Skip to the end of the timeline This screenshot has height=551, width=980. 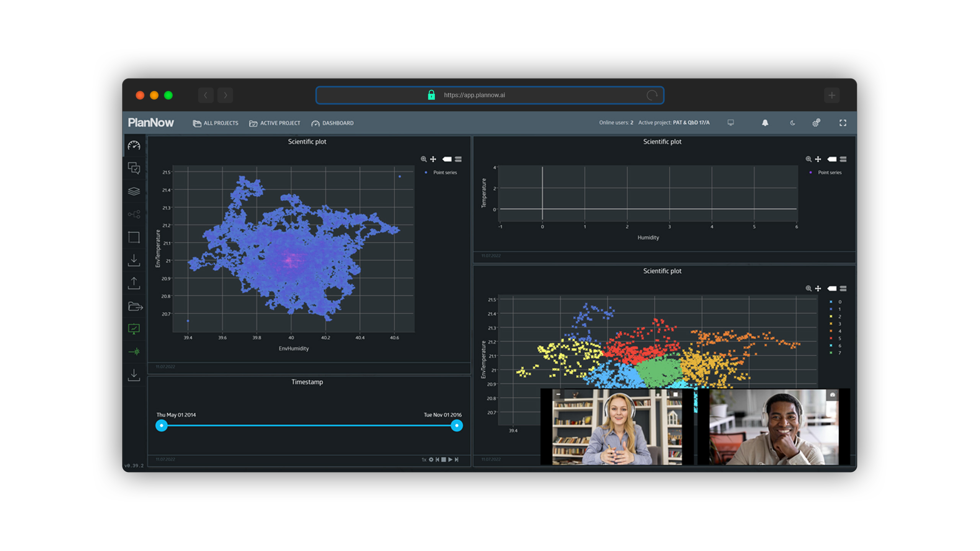pyautogui.click(x=457, y=460)
